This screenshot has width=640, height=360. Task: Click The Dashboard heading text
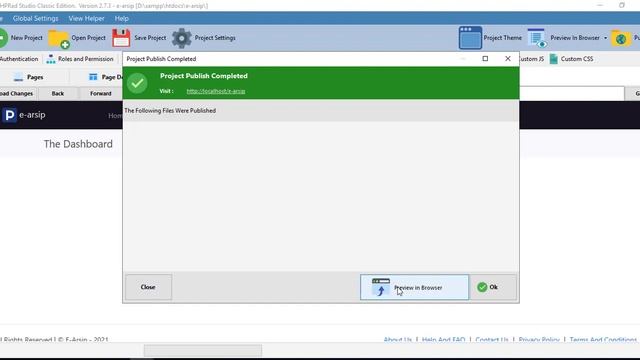tap(78, 144)
